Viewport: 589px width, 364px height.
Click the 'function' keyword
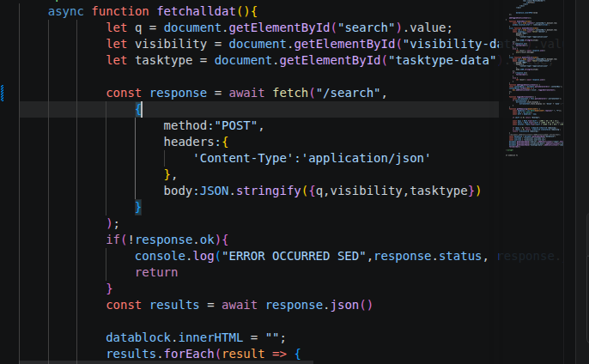click(120, 11)
